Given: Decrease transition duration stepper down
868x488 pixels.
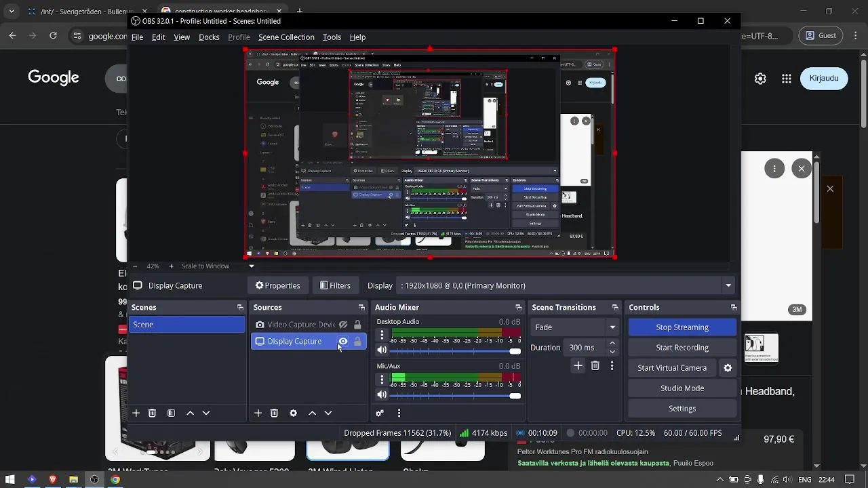Looking at the screenshot, I should coord(612,352).
